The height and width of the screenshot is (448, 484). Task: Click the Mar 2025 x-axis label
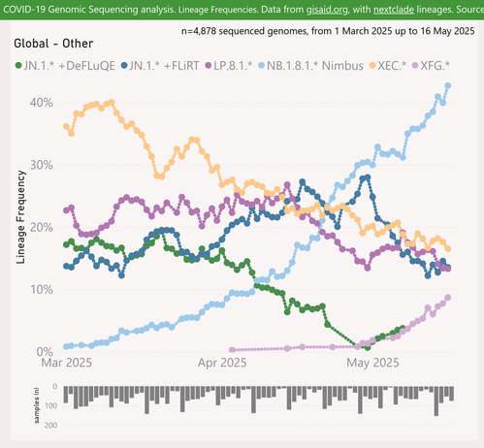coord(66,363)
